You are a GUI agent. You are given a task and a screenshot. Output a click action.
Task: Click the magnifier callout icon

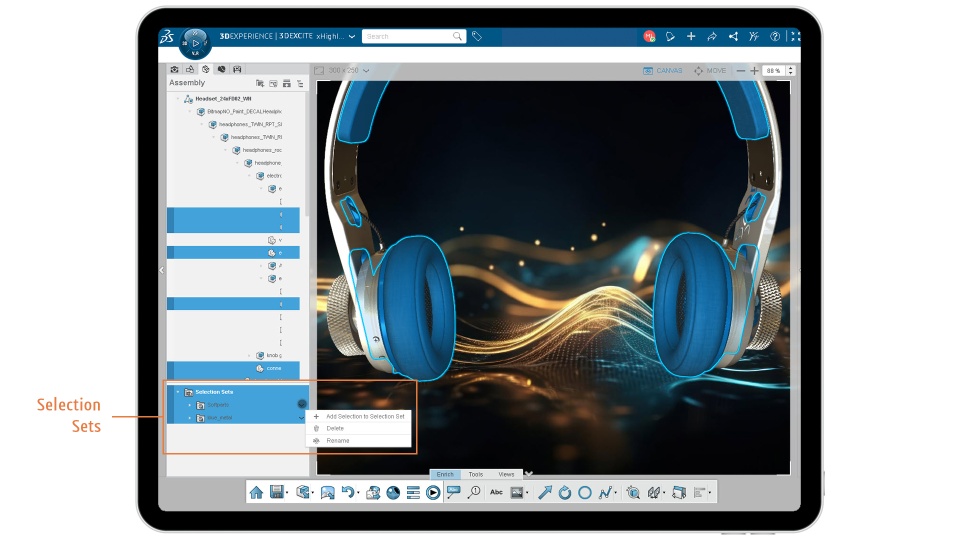coord(474,492)
